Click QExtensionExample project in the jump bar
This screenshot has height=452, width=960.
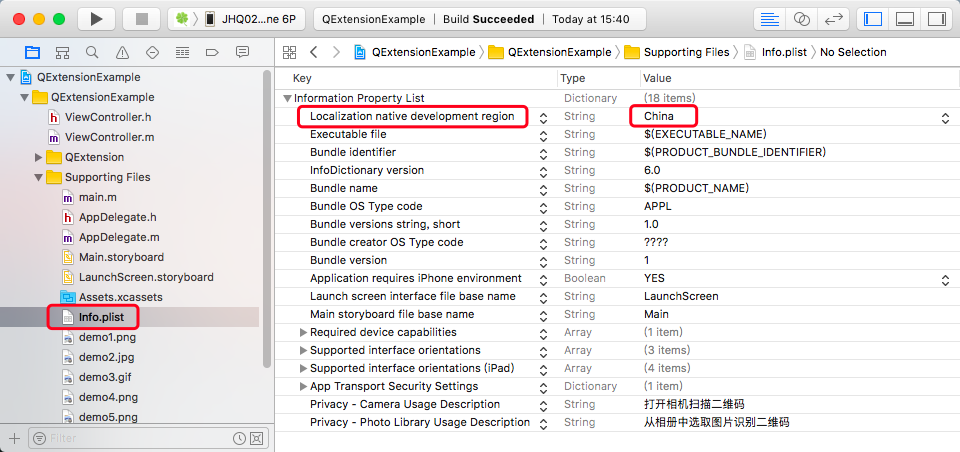(x=414, y=52)
